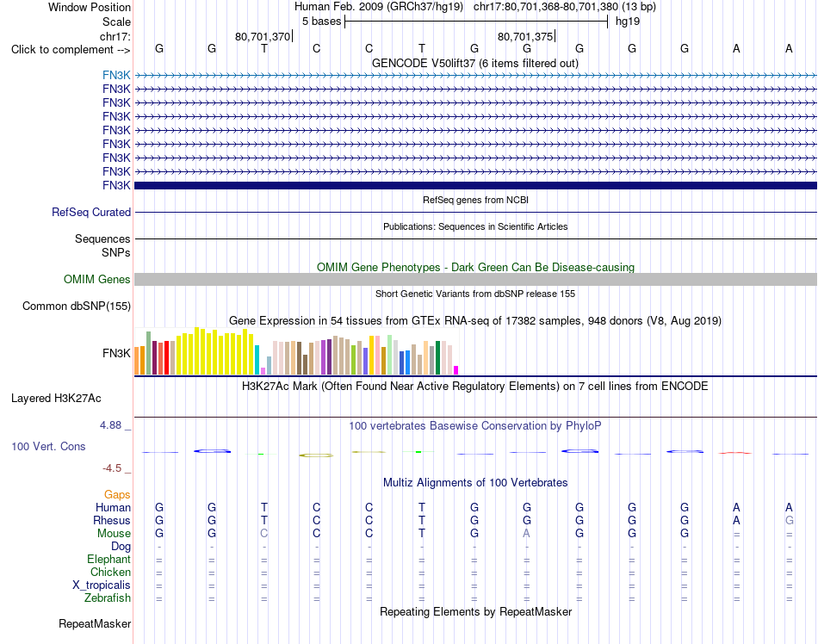Click the 80,701,375 position marker
Image resolution: width=818 pixels, height=644 pixels.
coord(525,36)
